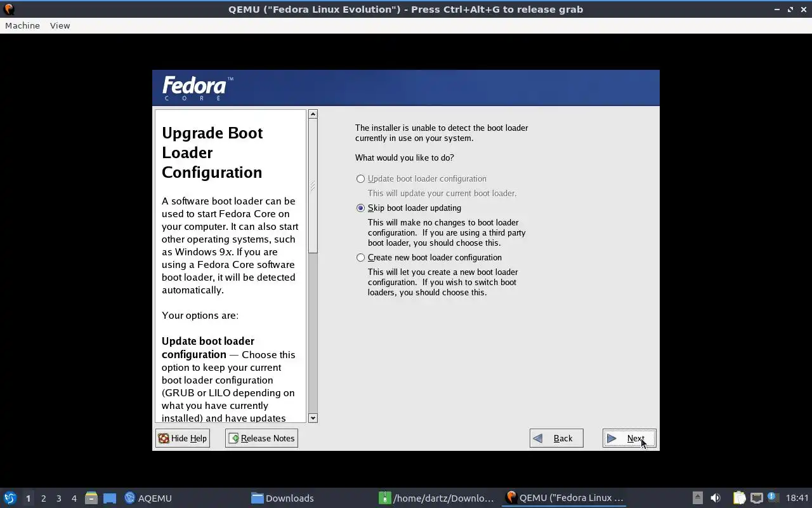Select Update boot loader configuration radio
Image resolution: width=812 pixels, height=508 pixels.
tap(360, 178)
